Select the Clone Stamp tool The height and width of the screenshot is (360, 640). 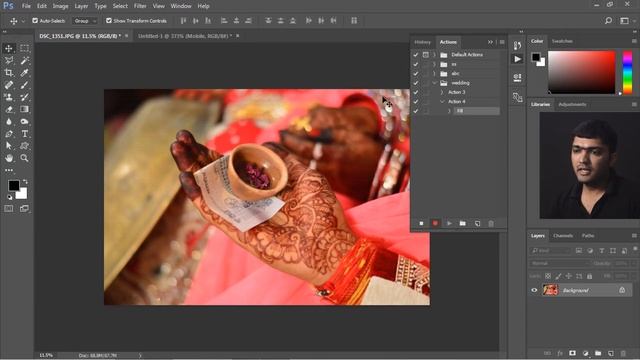point(9,97)
